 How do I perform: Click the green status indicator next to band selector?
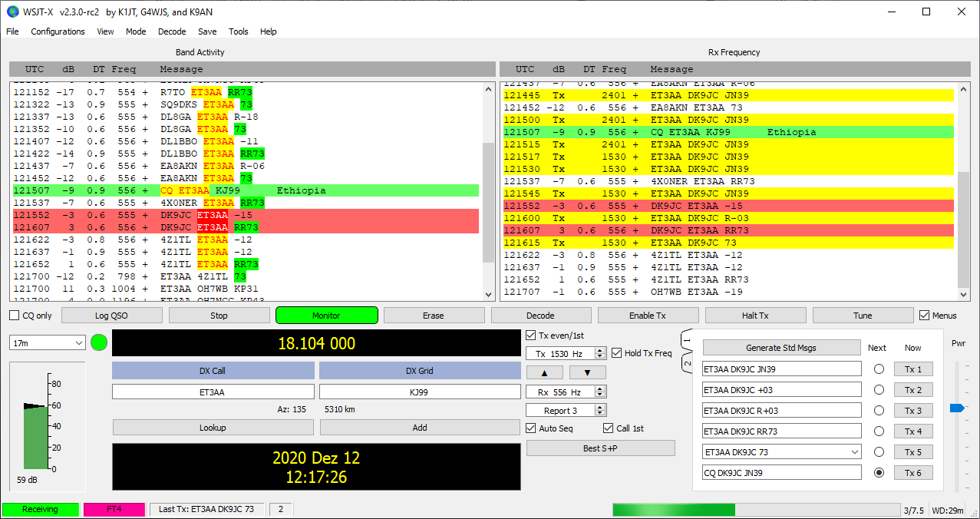coord(98,342)
